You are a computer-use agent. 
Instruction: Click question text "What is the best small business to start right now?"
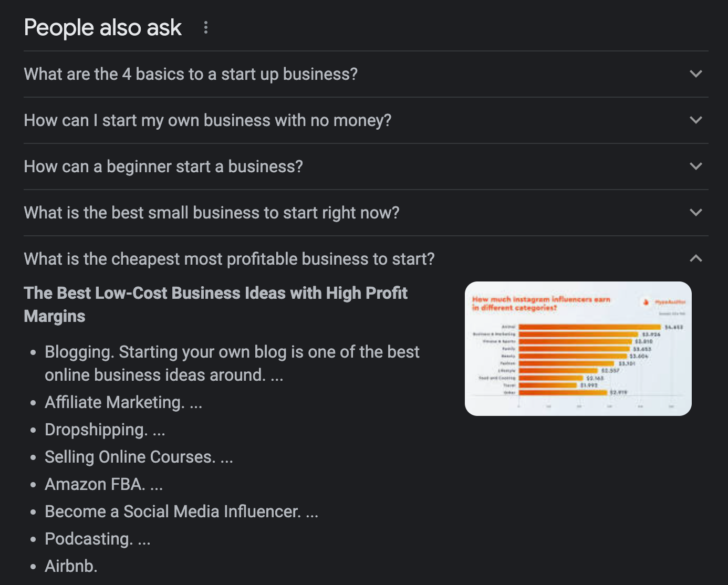[x=212, y=213]
